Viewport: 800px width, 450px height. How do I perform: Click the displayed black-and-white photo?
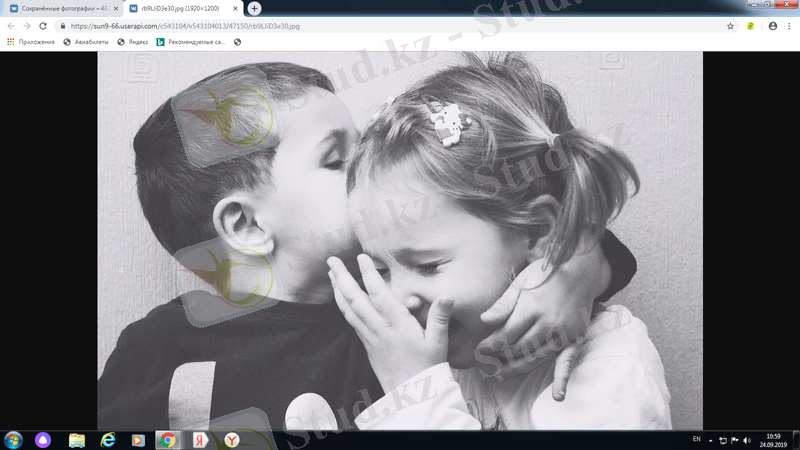click(400, 240)
